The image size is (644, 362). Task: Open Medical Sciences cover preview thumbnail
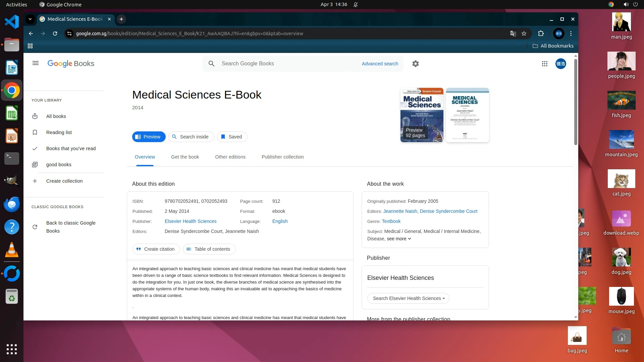(x=422, y=115)
